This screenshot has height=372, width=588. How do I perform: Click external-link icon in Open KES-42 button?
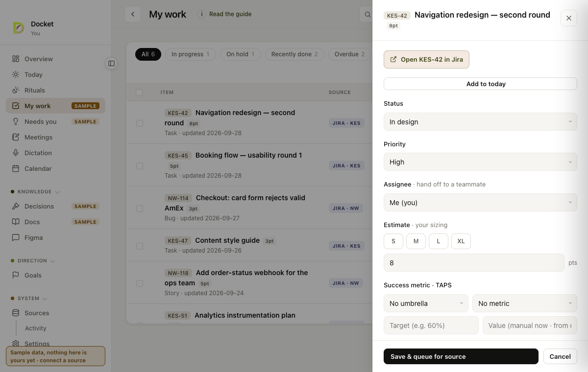[x=393, y=59]
